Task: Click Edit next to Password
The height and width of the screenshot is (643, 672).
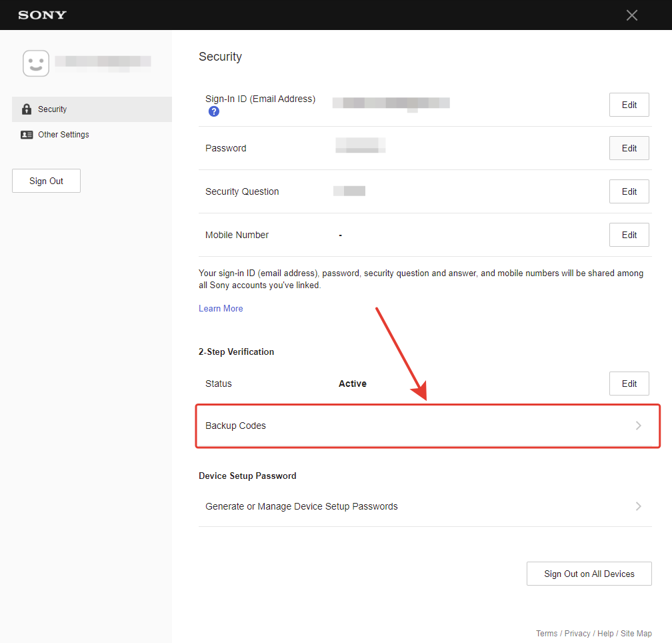Action: [x=629, y=148]
